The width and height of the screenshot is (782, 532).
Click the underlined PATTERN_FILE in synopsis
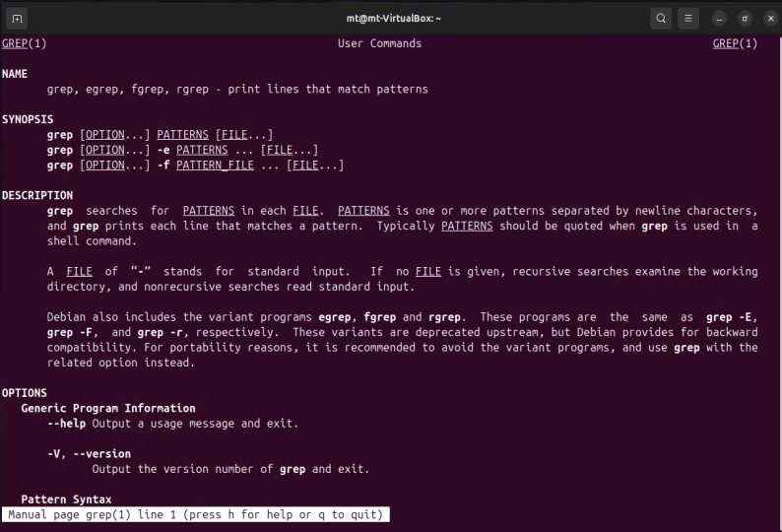pyautogui.click(x=215, y=166)
